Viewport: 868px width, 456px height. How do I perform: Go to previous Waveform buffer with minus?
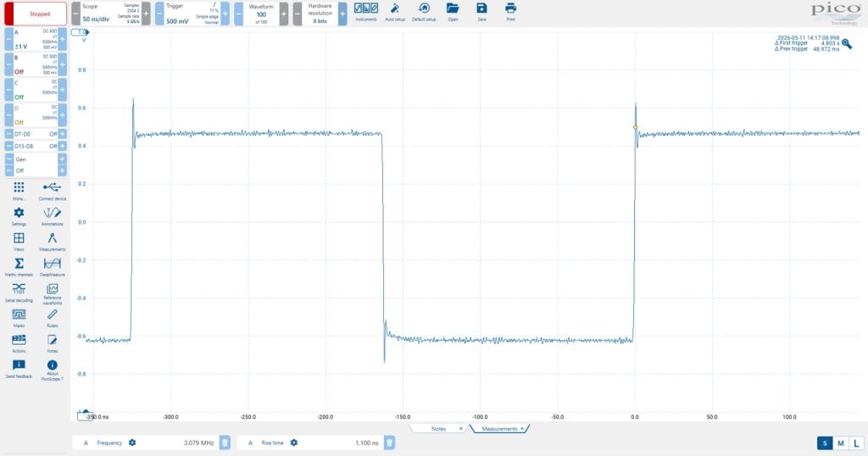238,14
